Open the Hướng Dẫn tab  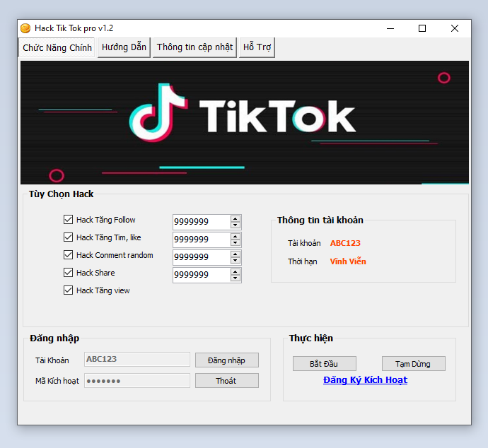click(x=124, y=47)
